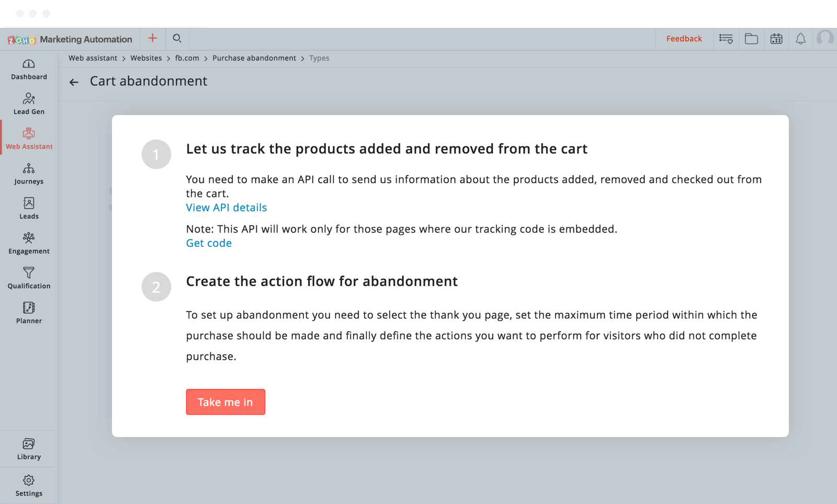Open the Qualification funnel section

pos(29,279)
